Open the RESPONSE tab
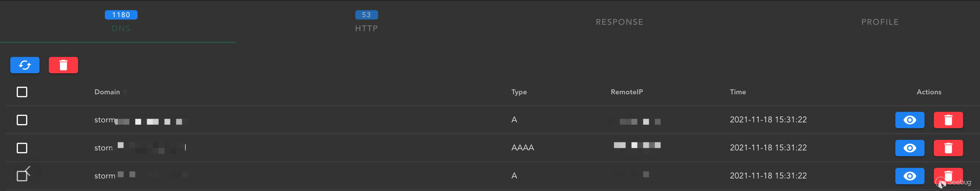 pyautogui.click(x=619, y=22)
